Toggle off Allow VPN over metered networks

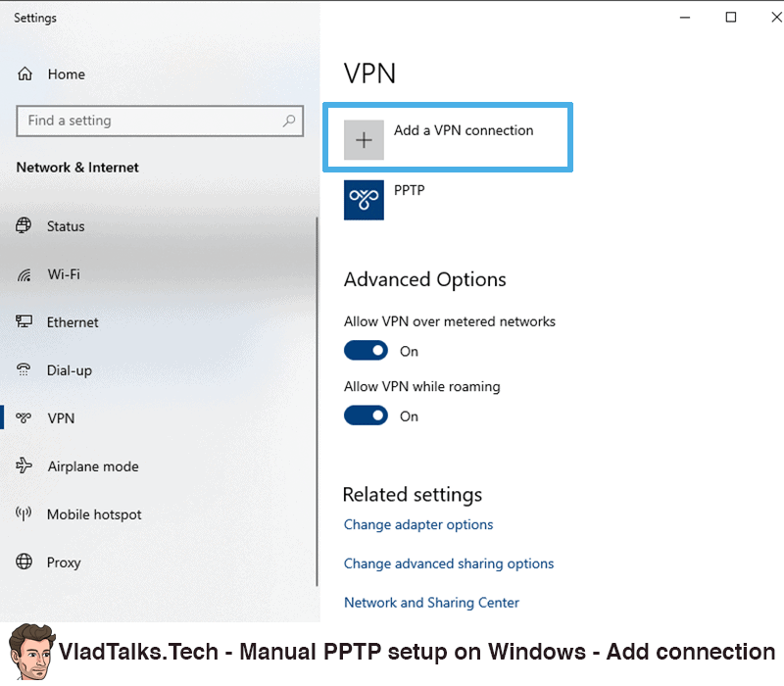tap(366, 350)
